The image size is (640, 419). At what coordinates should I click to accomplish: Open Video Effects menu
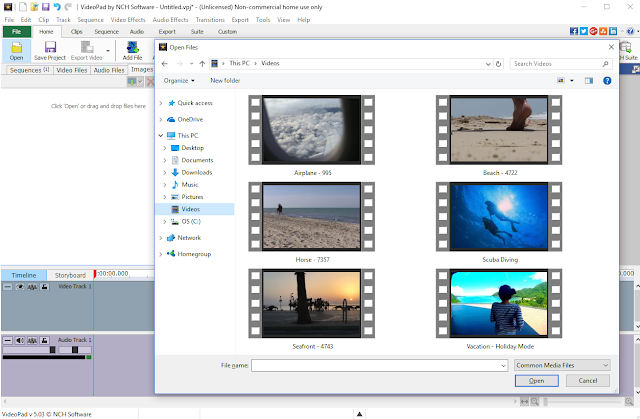coord(128,20)
